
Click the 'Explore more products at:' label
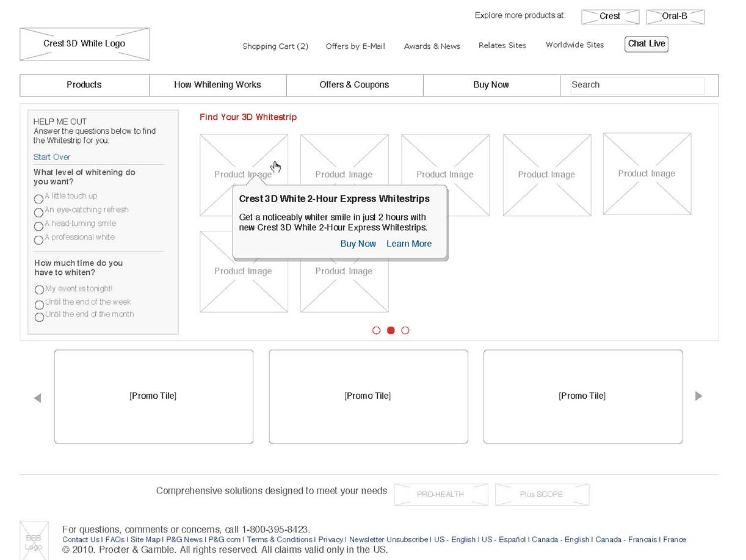click(521, 15)
